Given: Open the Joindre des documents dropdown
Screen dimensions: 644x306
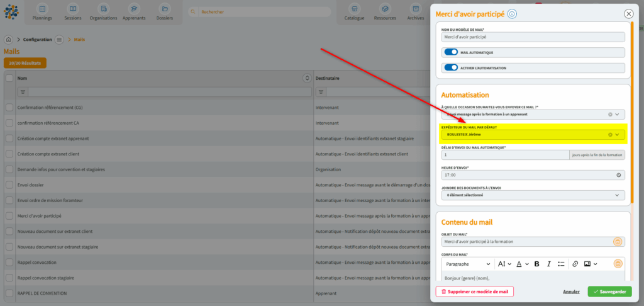Looking at the screenshot, I should (617, 195).
